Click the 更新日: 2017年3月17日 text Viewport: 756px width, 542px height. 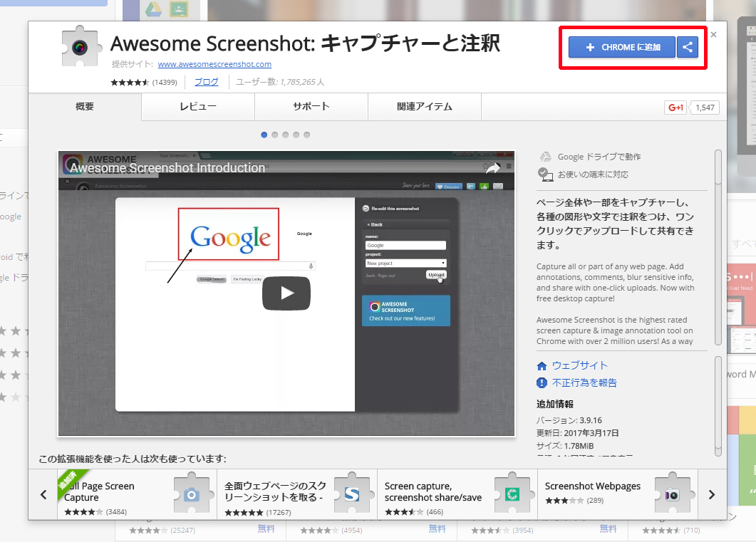578,432
